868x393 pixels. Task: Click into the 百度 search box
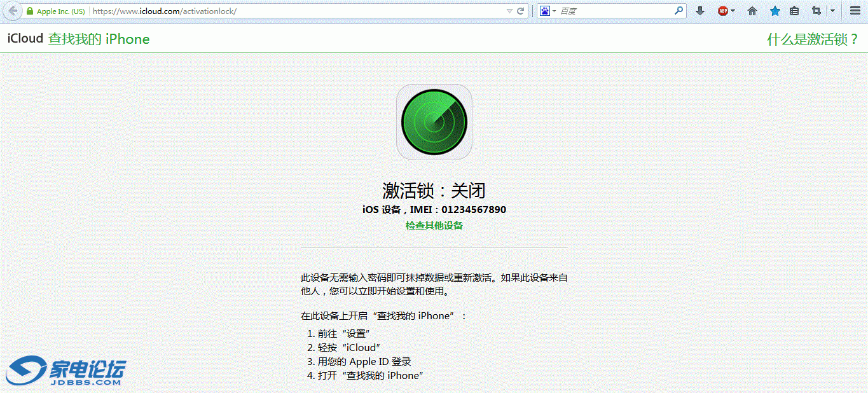point(615,11)
